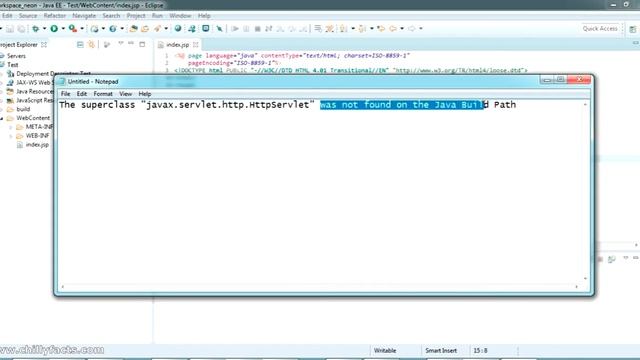
Task: Open the Debug button dropdown arrow
Action: pos(44,29)
